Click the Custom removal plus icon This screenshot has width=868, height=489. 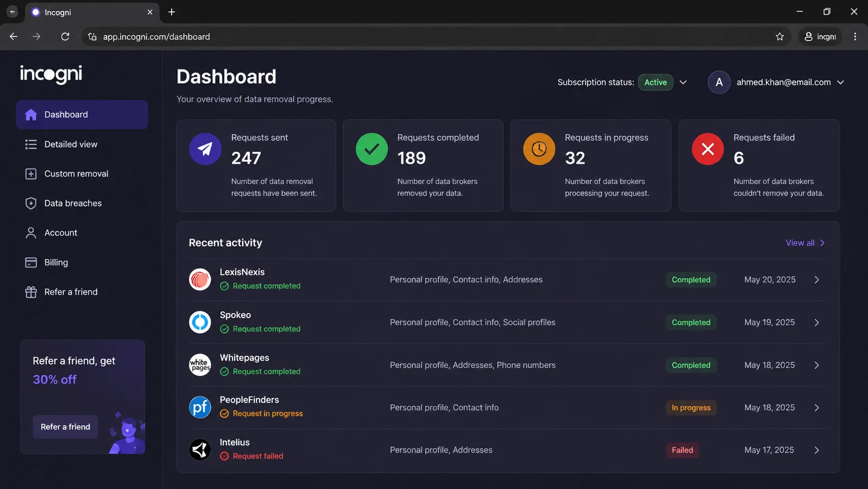click(31, 174)
